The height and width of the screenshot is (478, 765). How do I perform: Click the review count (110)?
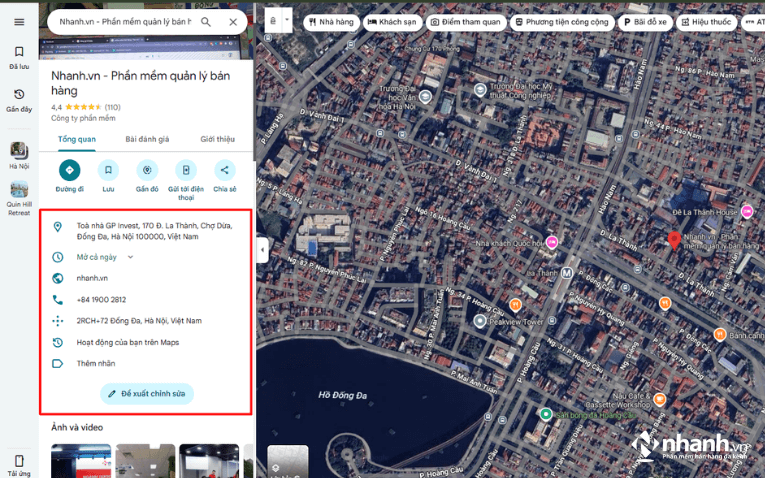point(112,107)
